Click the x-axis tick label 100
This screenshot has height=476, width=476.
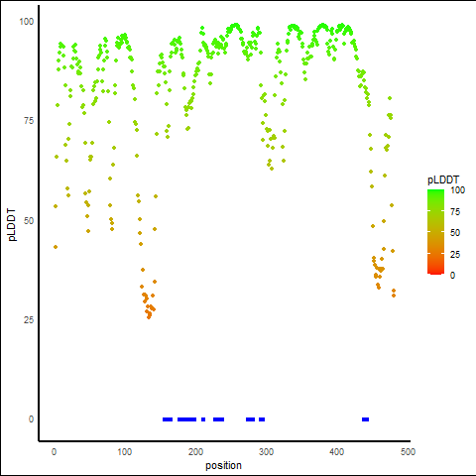[x=125, y=452]
